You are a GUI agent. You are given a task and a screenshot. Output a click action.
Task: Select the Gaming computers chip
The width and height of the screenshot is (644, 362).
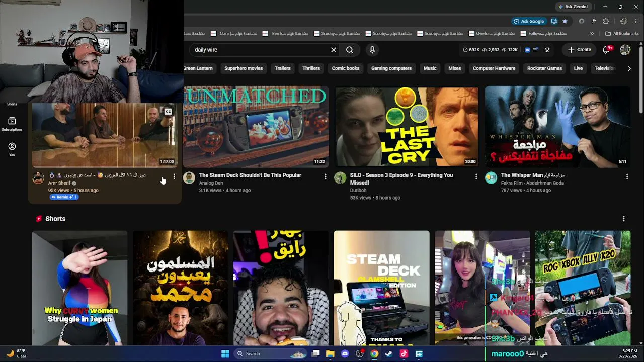pyautogui.click(x=391, y=68)
